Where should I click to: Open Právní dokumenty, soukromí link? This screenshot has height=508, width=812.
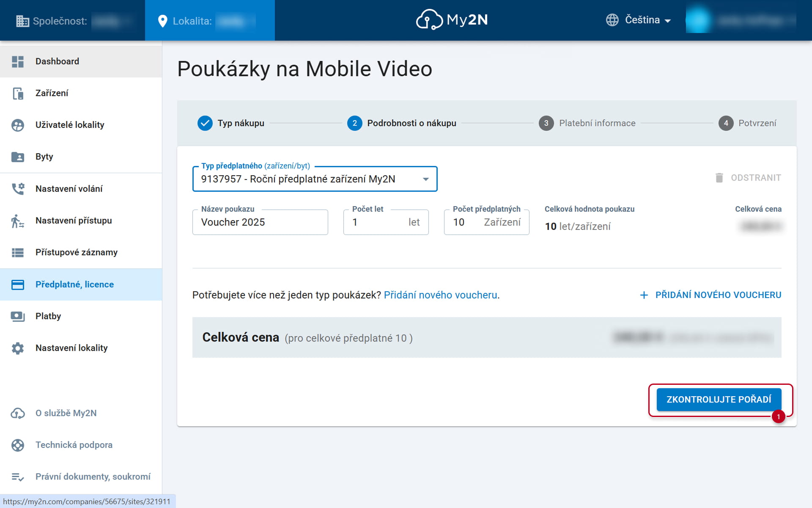(81, 477)
